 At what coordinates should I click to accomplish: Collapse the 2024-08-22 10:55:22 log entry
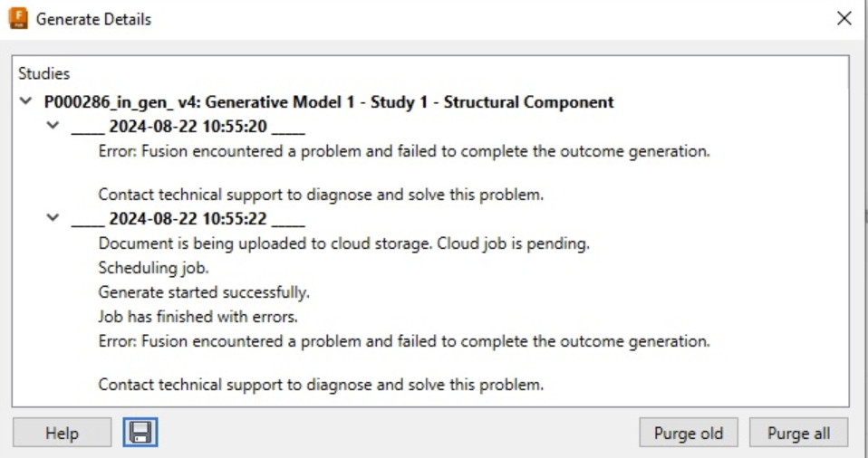click(x=52, y=219)
